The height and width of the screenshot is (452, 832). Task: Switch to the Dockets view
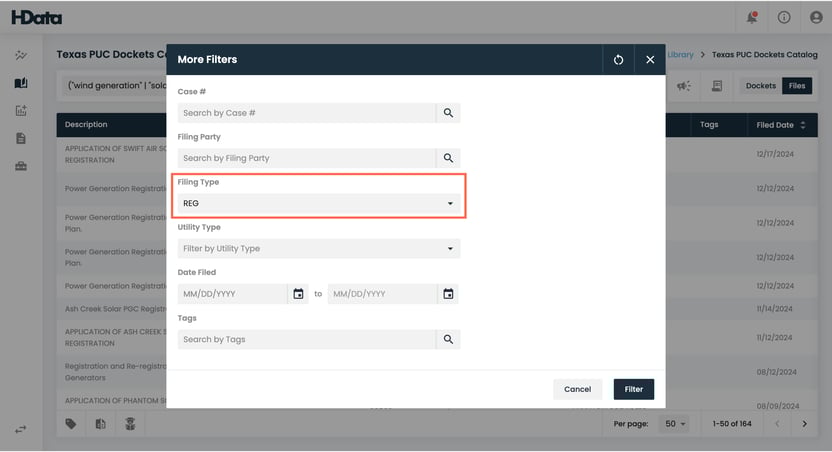coord(761,86)
